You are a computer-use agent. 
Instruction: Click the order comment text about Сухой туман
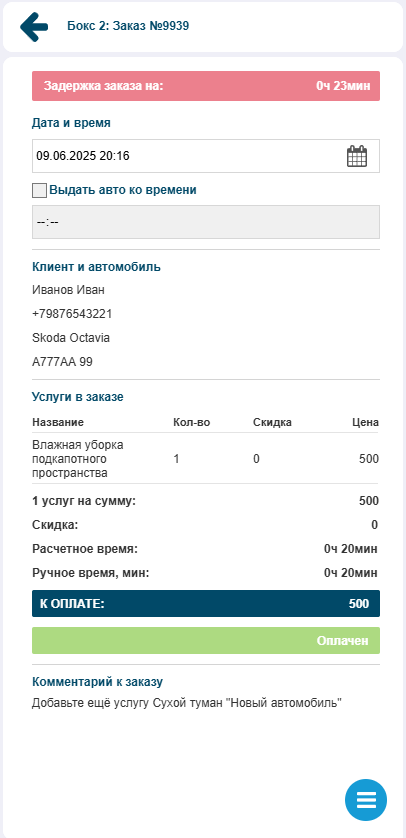point(186,703)
